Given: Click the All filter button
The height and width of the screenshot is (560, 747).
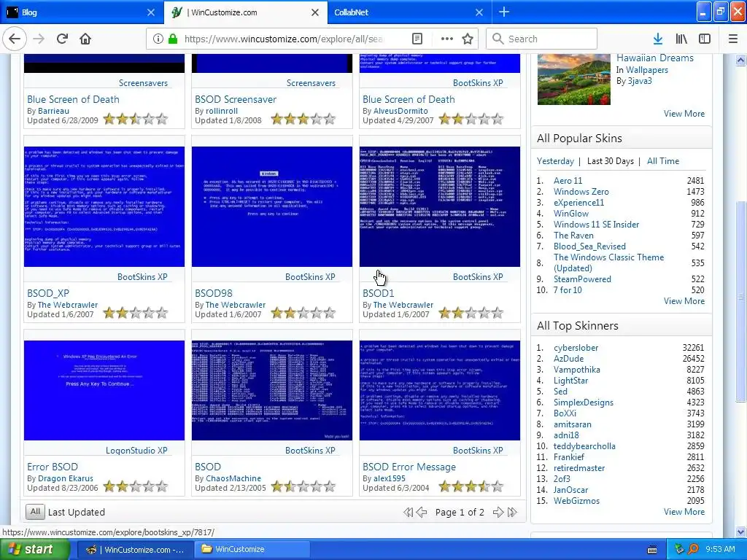Looking at the screenshot, I should [35, 511].
